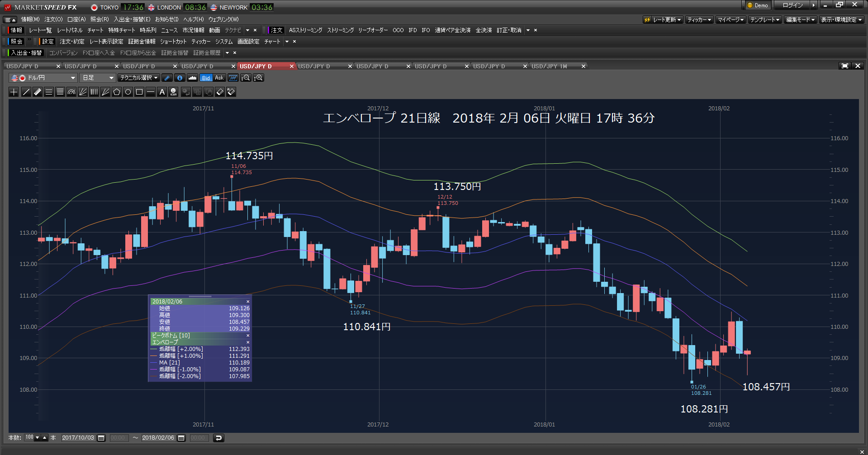This screenshot has height=455, width=868.
Task: Open the 表示・環境設定 dropdown
Action: pyautogui.click(x=842, y=20)
